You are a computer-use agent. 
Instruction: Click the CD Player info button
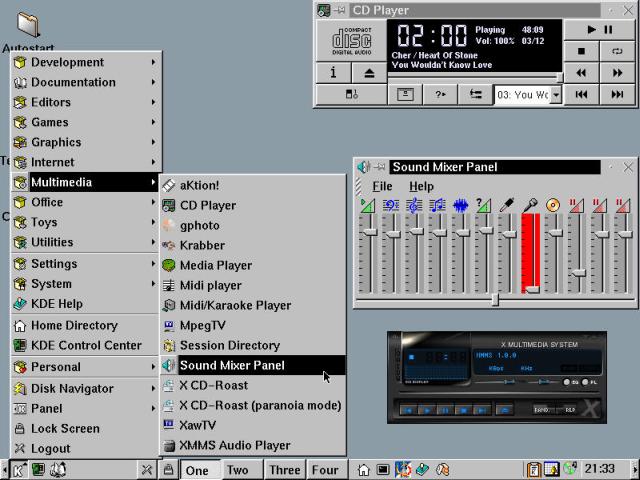pyautogui.click(x=333, y=73)
